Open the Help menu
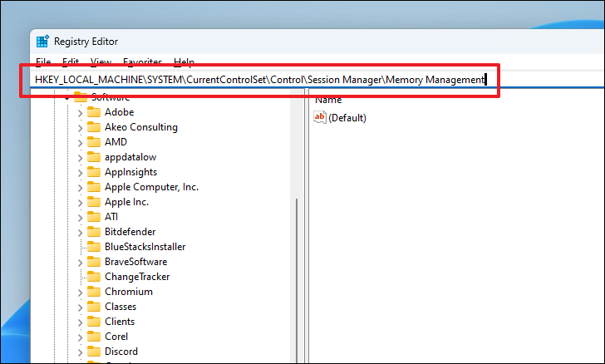 tap(184, 61)
